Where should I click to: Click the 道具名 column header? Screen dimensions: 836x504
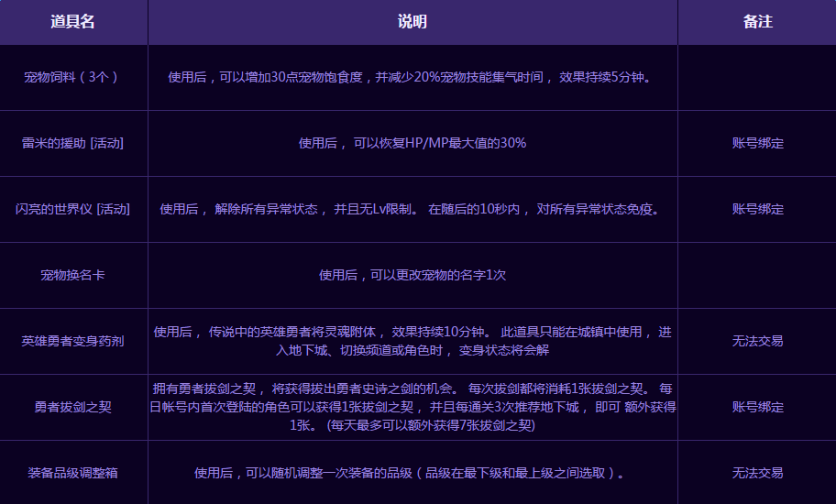click(x=73, y=22)
